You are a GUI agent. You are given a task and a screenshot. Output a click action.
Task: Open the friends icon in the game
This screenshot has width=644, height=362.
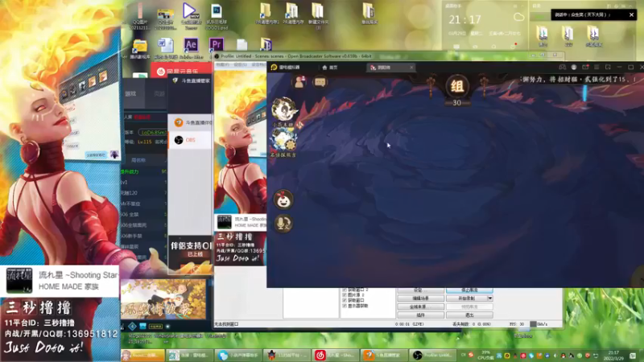pos(299,82)
